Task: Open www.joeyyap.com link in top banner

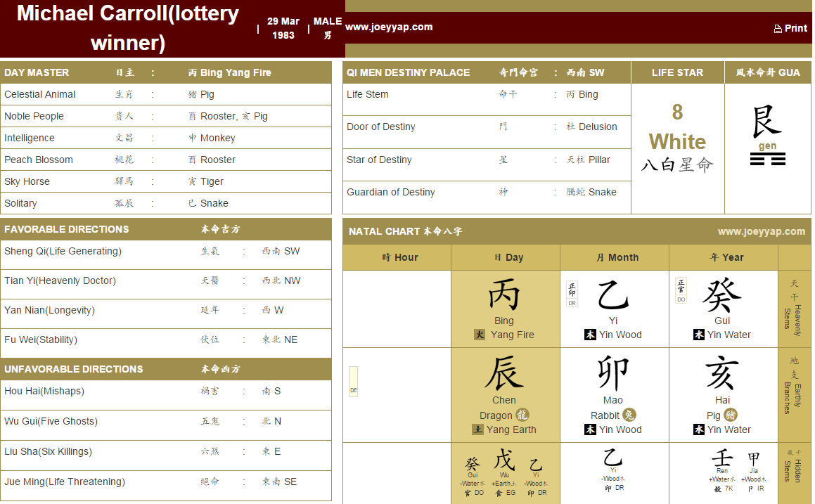Action: tap(389, 27)
